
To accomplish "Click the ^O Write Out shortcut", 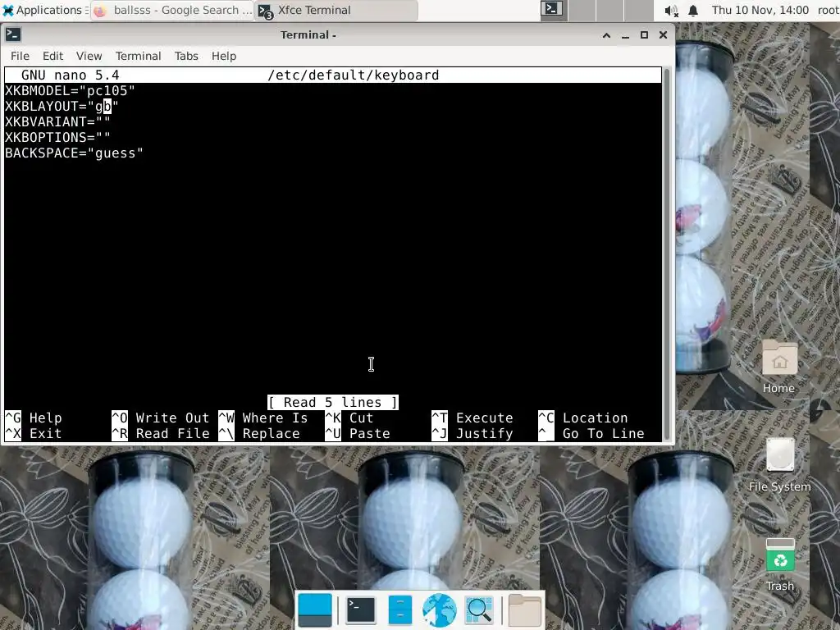I will 161,418.
